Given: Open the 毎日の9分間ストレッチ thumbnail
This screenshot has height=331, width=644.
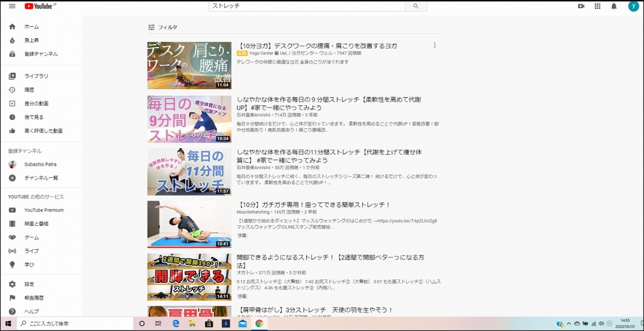Looking at the screenshot, I should tap(189, 119).
